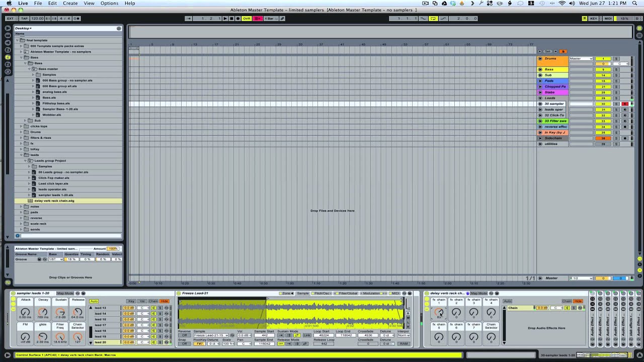The width and height of the screenshot is (644, 362).
Task: Toggle the Reverse Off button
Action: pyautogui.click(x=185, y=335)
